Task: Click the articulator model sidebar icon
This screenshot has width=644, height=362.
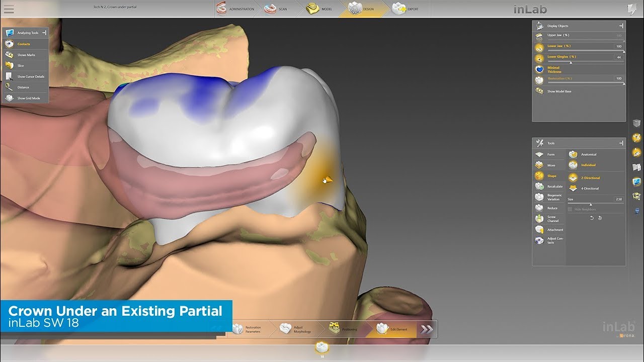Action: click(x=637, y=197)
